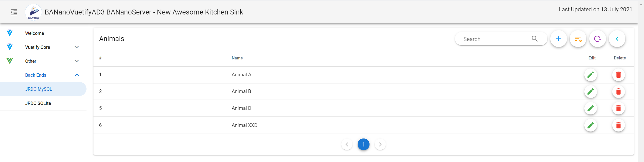
Task: Focus the Search input field
Action: click(x=496, y=39)
